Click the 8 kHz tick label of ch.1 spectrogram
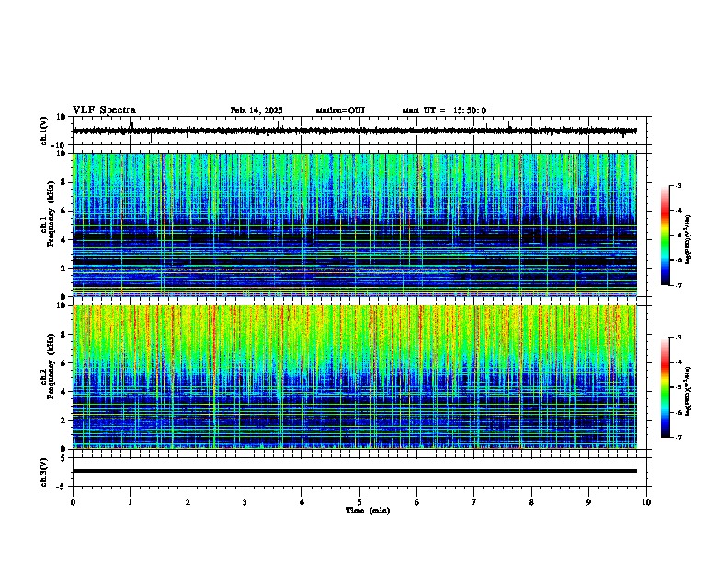 tap(63, 182)
